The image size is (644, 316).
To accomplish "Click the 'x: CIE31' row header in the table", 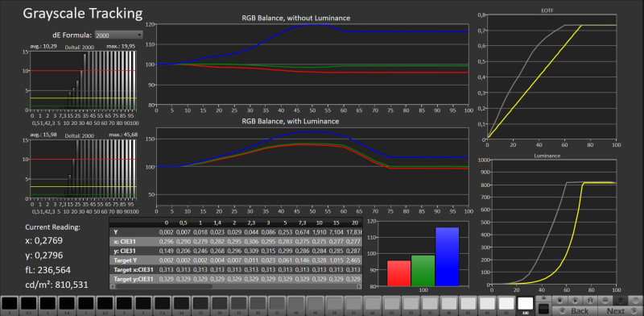I will (x=126, y=242).
